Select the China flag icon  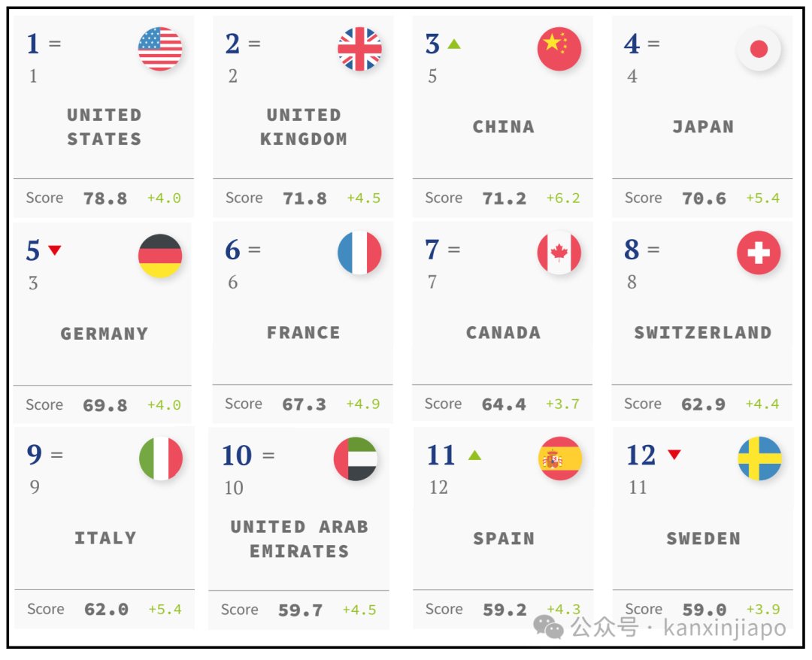(x=559, y=49)
